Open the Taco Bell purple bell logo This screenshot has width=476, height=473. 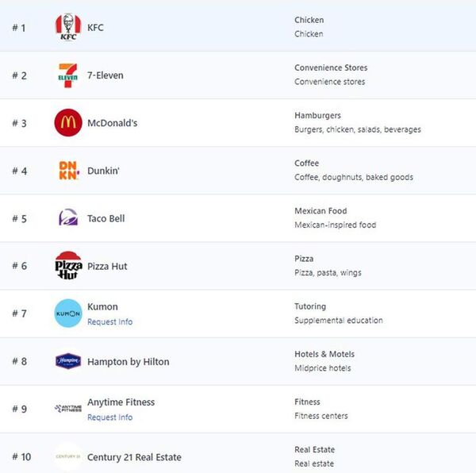point(68,217)
